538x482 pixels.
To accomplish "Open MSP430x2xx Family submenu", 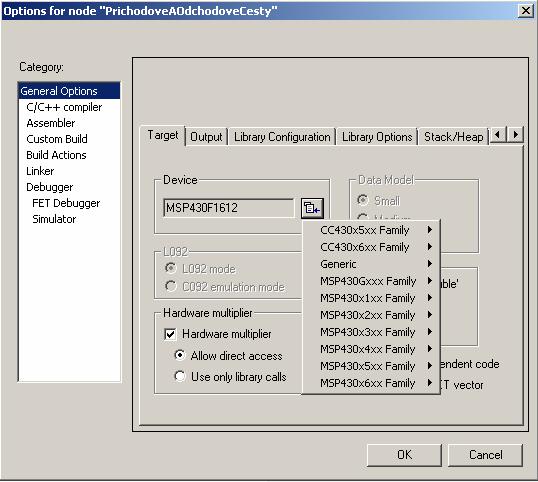I will coord(371,315).
